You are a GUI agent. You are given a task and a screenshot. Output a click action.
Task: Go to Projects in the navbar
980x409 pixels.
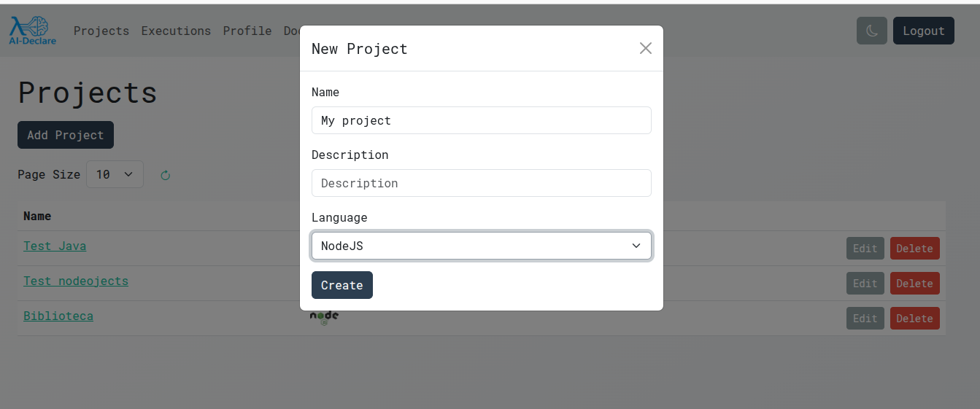(101, 31)
